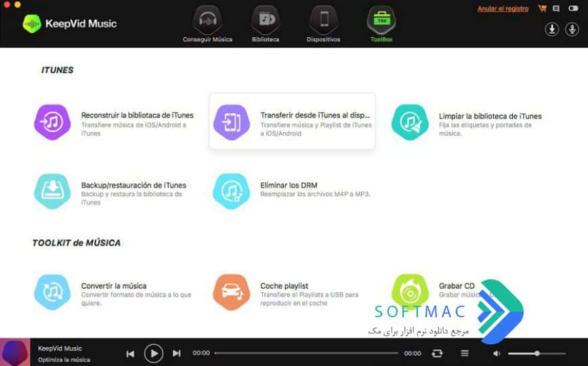Click the TOOLKIT de MÚSICA heading
The image size is (588, 366).
click(77, 243)
